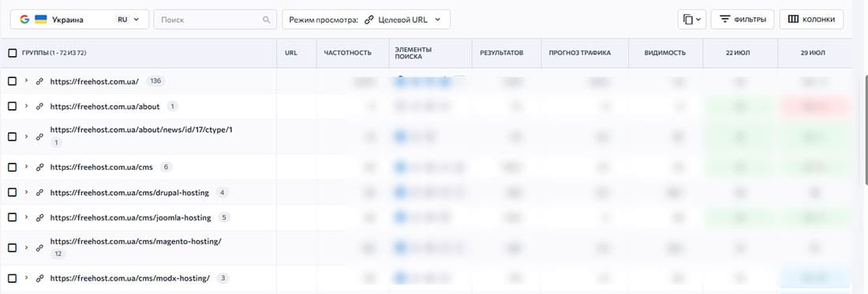
Task: Expand the https://freehost.com.ua/ root group
Action: [26, 81]
